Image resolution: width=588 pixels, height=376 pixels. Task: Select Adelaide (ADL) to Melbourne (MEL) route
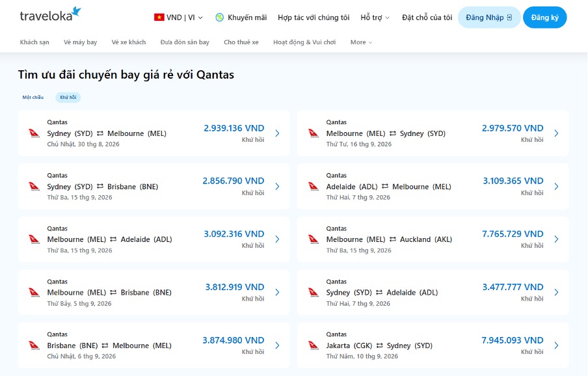click(x=388, y=186)
